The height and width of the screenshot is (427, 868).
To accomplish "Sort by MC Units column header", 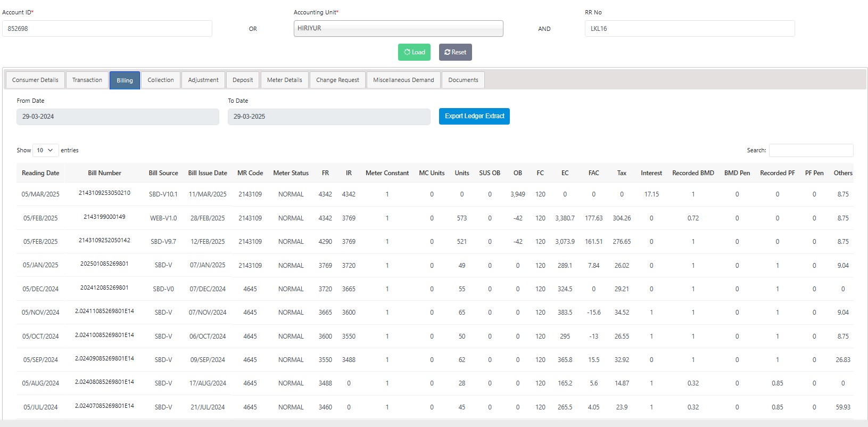I will point(432,173).
